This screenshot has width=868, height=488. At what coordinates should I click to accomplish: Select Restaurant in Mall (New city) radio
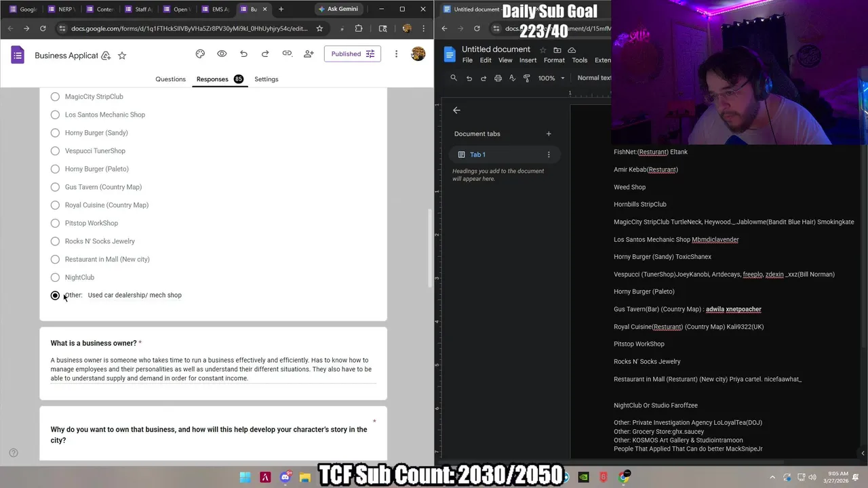[55, 260]
